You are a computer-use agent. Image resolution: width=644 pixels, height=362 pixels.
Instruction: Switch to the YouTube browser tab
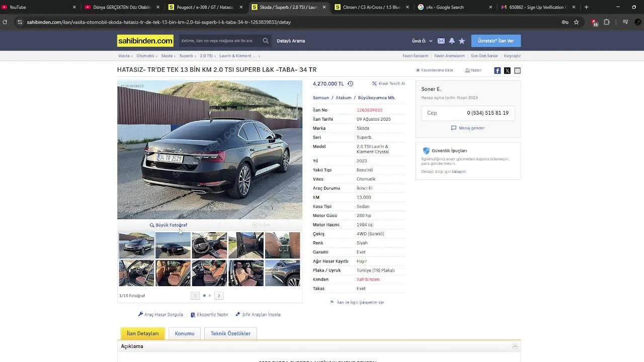(39, 7)
